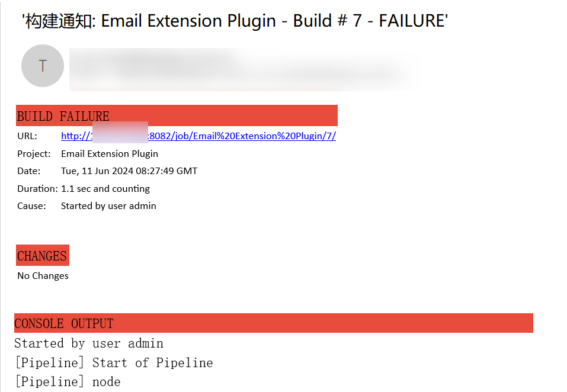Image resolution: width=567 pixels, height=392 pixels.
Task: Click the "[Pipeline] Start of Pipeline" line
Action: coord(113,363)
